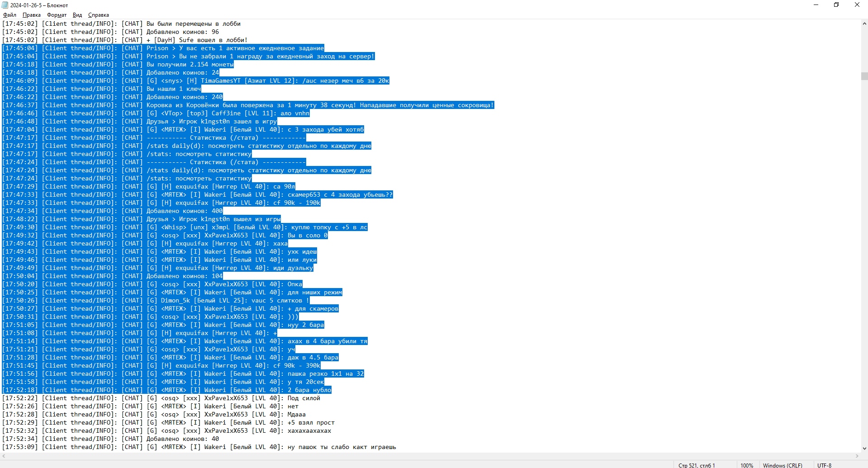Image resolution: width=868 pixels, height=468 pixels.
Task: Restore down the Notepad window
Action: pos(836,5)
